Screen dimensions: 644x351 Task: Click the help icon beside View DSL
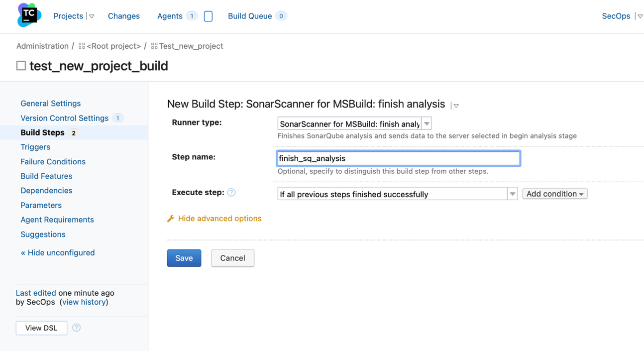(x=76, y=328)
